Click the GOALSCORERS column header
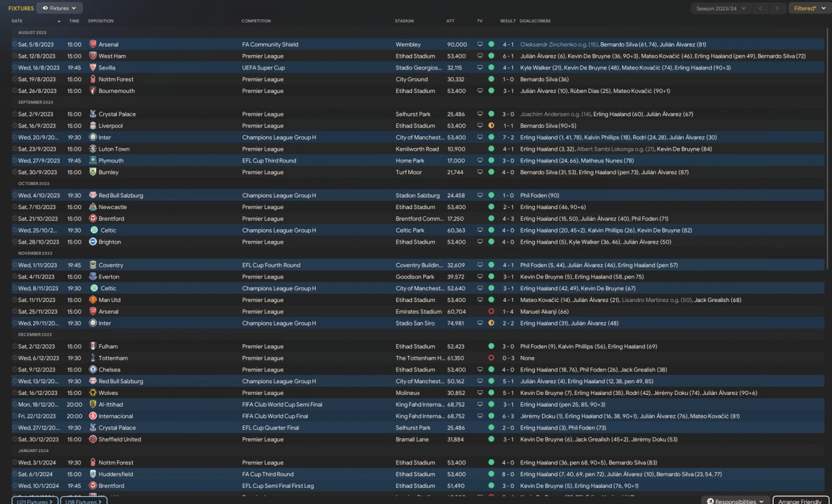The image size is (832, 504). pos(535,21)
